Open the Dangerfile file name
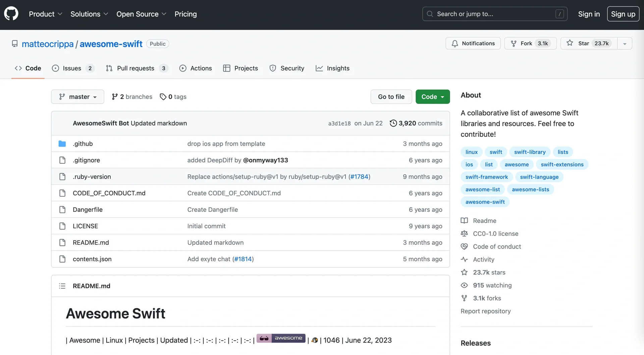644x355 pixels. [x=88, y=209]
